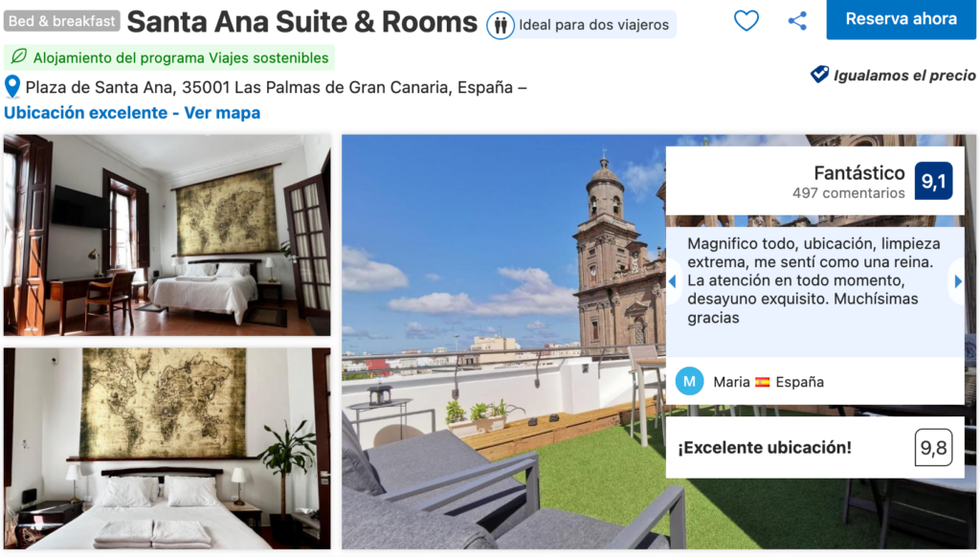Click the Spain flag icon
Image resolution: width=980 pixels, height=557 pixels.
coord(763,382)
